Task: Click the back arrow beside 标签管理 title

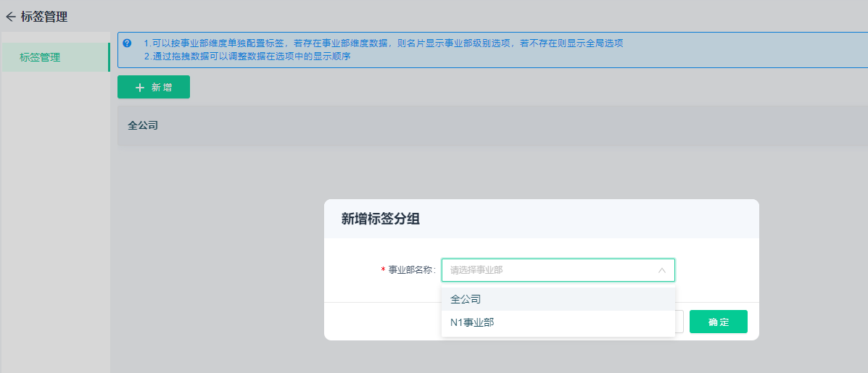Action: pos(10,17)
